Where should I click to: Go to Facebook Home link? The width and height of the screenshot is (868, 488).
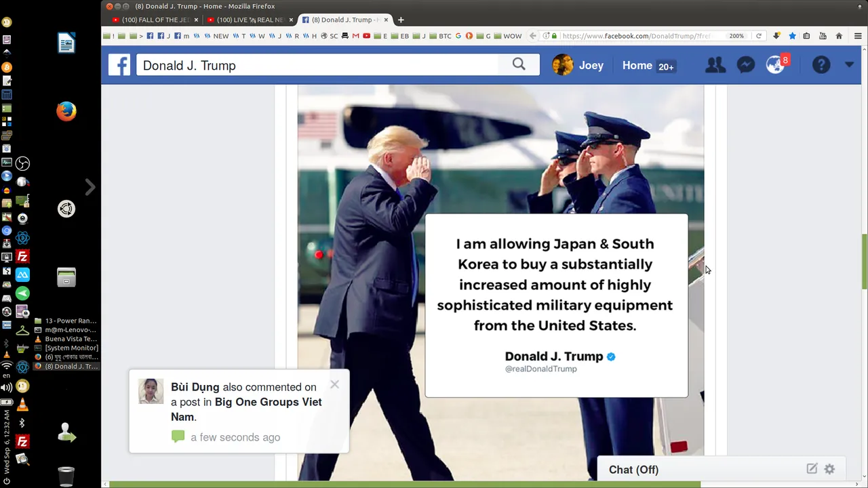(637, 66)
